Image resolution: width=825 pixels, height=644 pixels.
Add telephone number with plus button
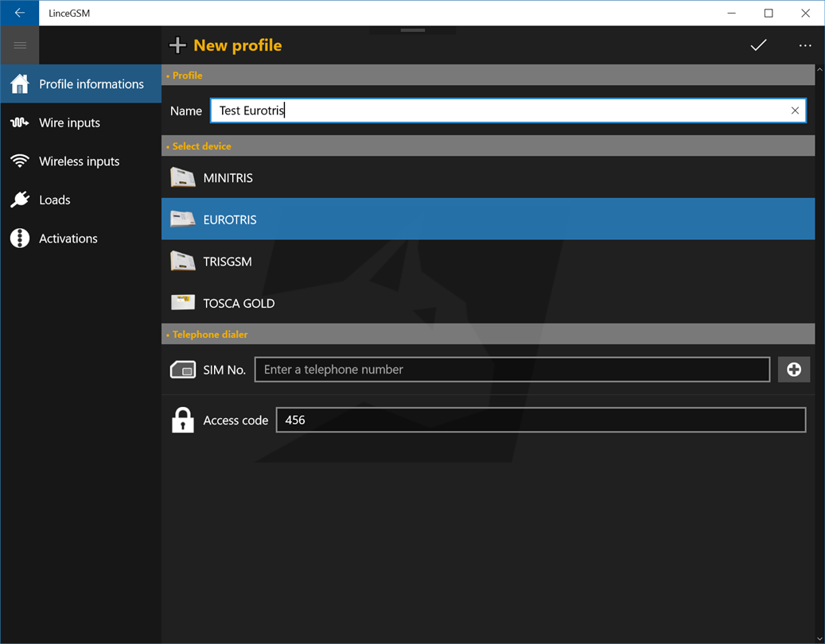tap(793, 370)
